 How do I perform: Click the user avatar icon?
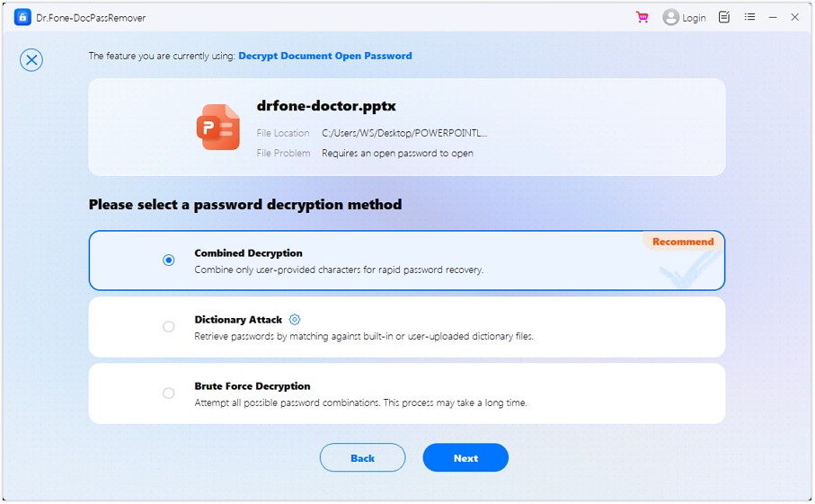[x=670, y=17]
